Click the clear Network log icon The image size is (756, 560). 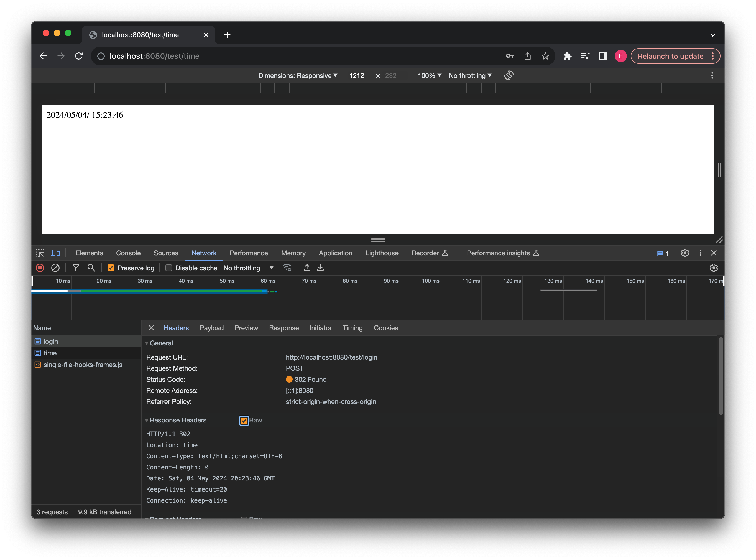tap(55, 268)
